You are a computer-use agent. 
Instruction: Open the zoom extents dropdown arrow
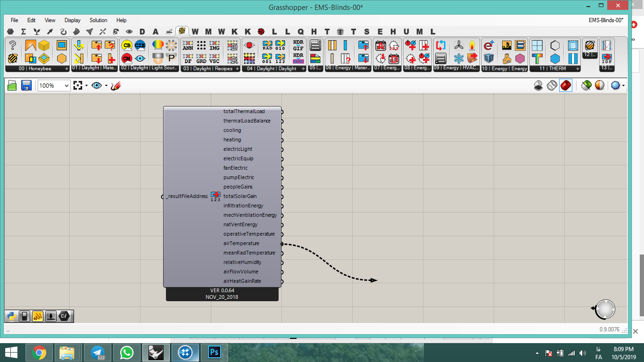point(86,86)
